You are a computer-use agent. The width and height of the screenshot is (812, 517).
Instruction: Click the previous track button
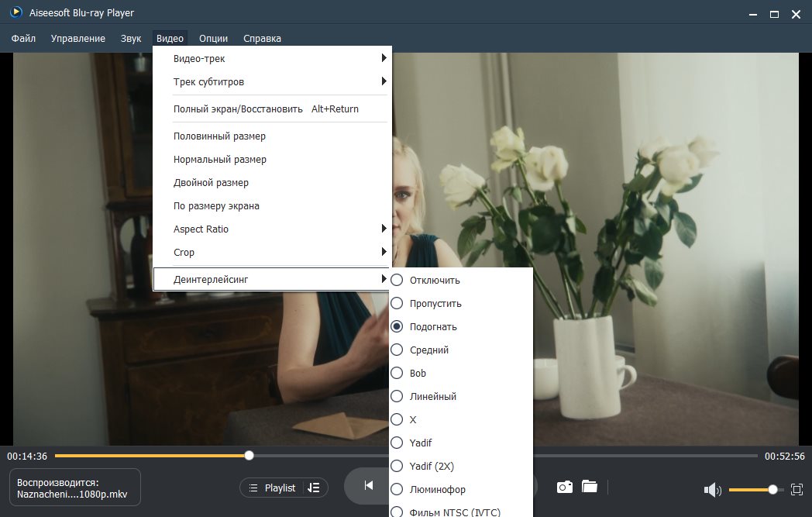(x=369, y=486)
